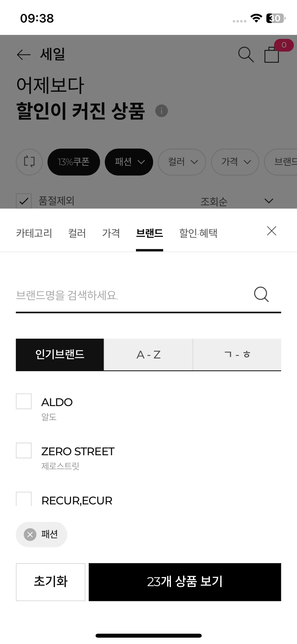297x644 pixels.
Task: Open the shopping bag cart icon
Action: [272, 54]
